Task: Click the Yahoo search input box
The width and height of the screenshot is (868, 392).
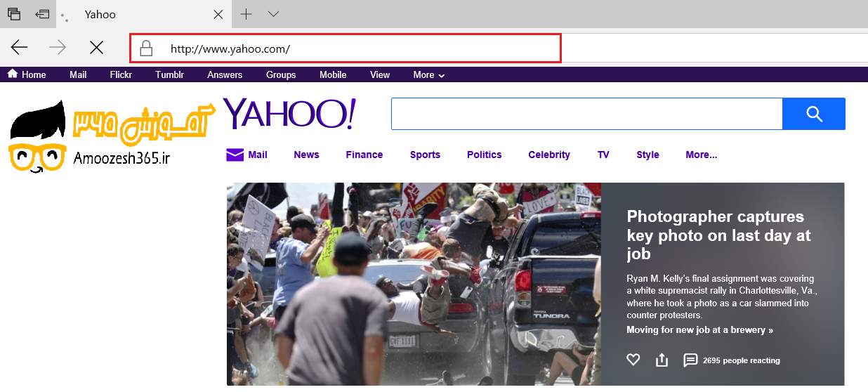Action: click(x=586, y=114)
